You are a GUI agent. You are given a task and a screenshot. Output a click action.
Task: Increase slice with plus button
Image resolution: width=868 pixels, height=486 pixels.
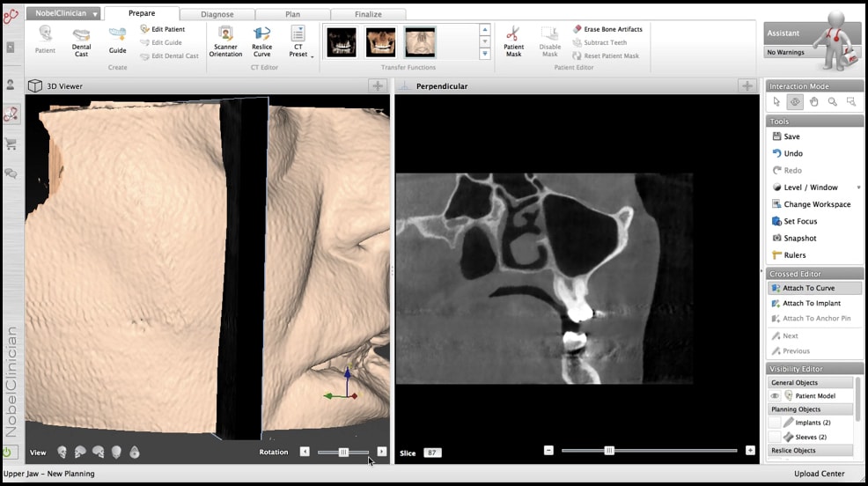coord(750,450)
